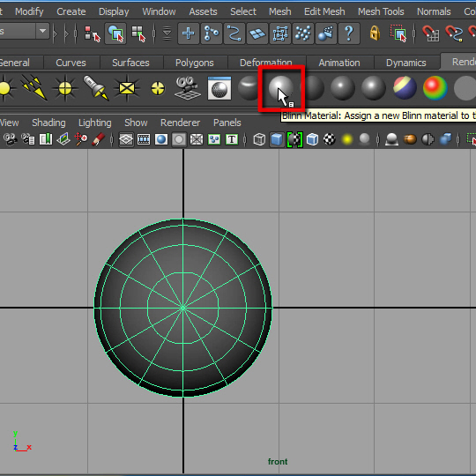Screen dimensions: 476x476
Task: Click the Select camera panel icon
Action: 11,139
